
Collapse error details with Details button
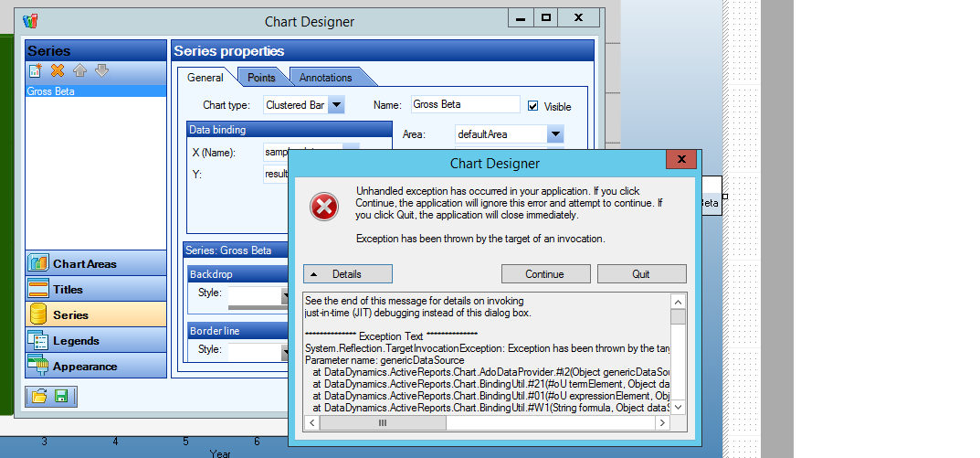(347, 274)
